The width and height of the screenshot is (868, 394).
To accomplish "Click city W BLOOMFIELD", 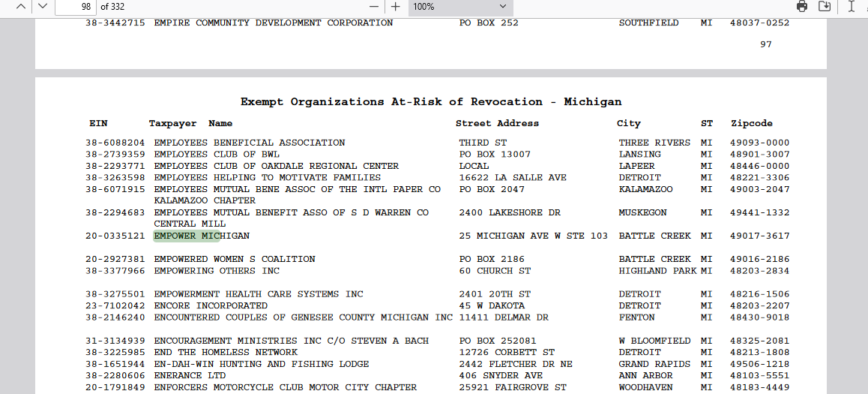I will click(655, 341).
